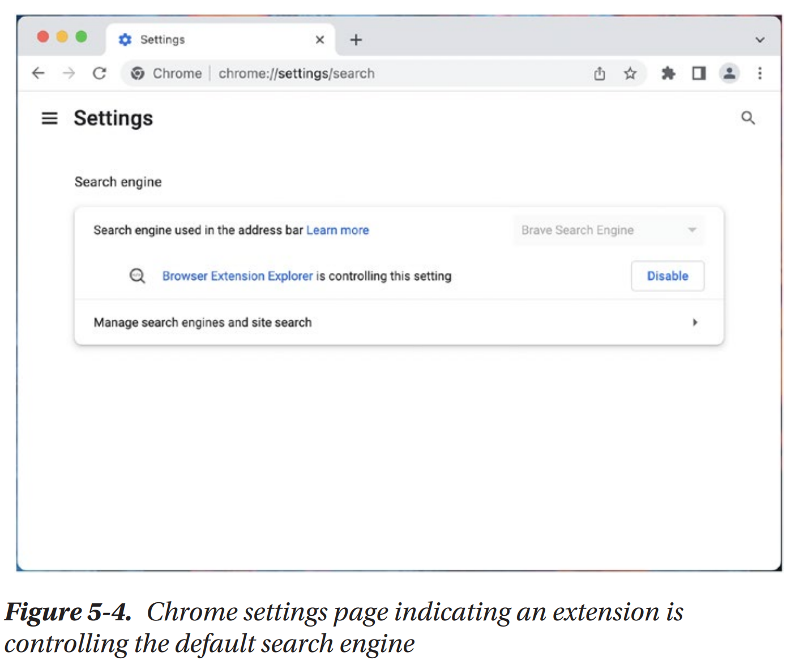This screenshot has height=669, width=812.
Task: Open a new tab
Action: click(x=356, y=40)
